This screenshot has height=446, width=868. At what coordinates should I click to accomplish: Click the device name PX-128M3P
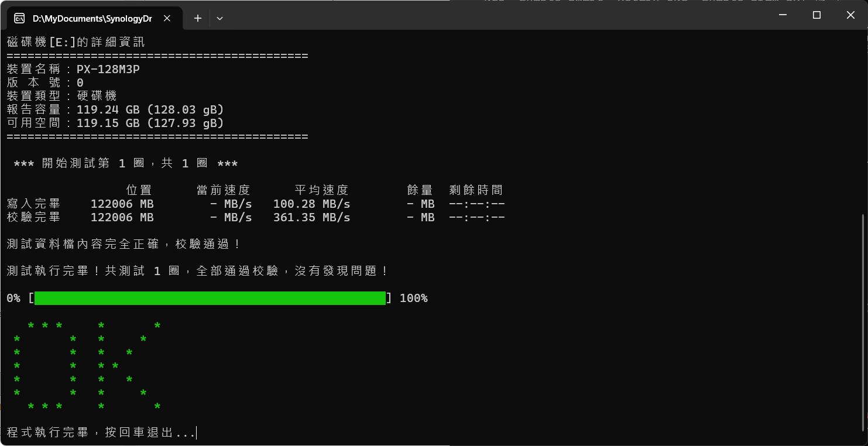pos(108,69)
